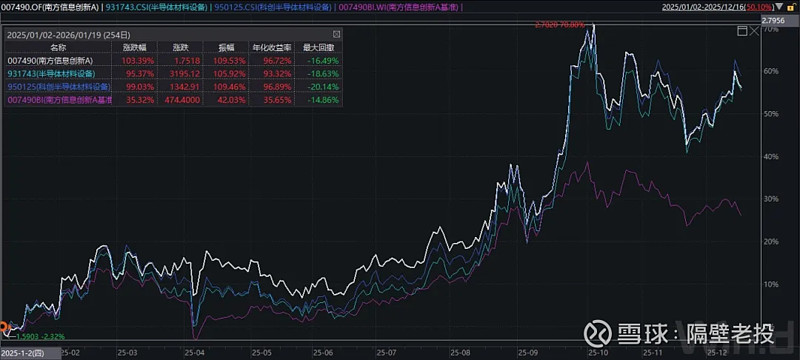Select row 931743(半导体材料设备) in stats table
800x360 pixels.
[x=173, y=74]
